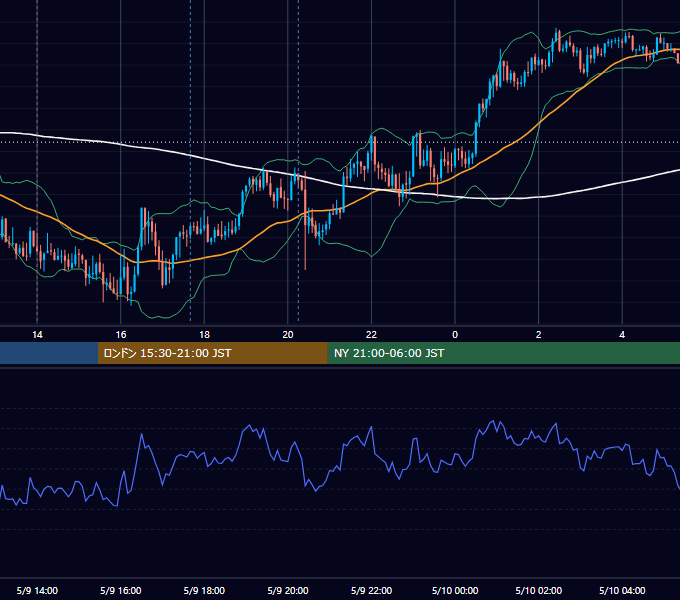The image size is (680, 600).
Task: Click the upper time axis label 20
Action: 288,335
